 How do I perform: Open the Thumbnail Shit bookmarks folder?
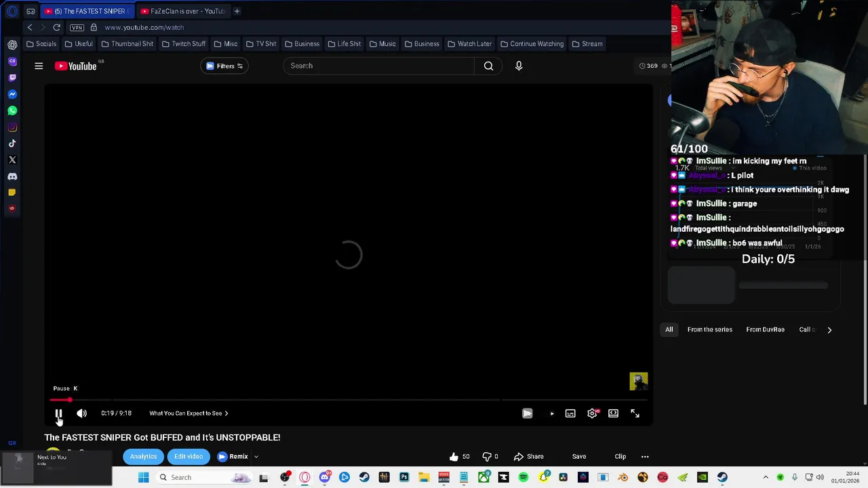(127, 44)
